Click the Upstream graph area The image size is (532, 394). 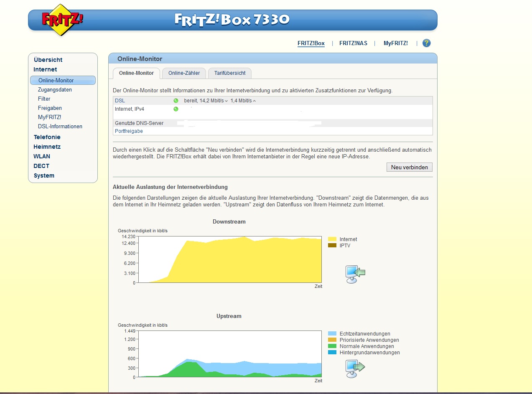click(230, 354)
